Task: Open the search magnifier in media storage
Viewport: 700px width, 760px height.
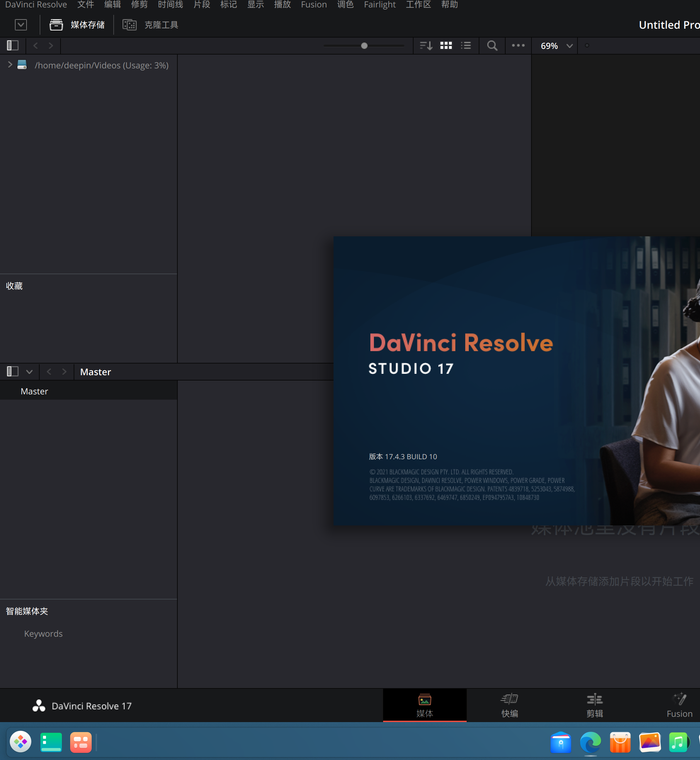Action: pyautogui.click(x=492, y=46)
